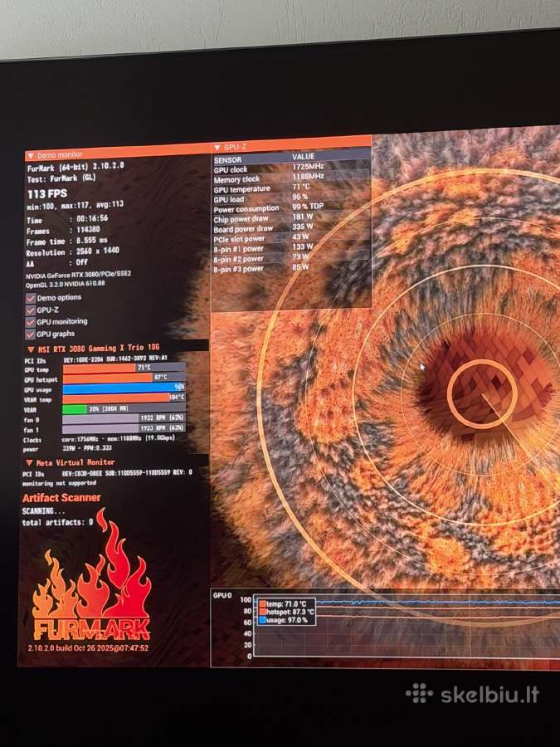This screenshot has width=560, height=747.
Task: Click the PCI IDs DEV:10DE-2206 line
Action: [x=95, y=359]
